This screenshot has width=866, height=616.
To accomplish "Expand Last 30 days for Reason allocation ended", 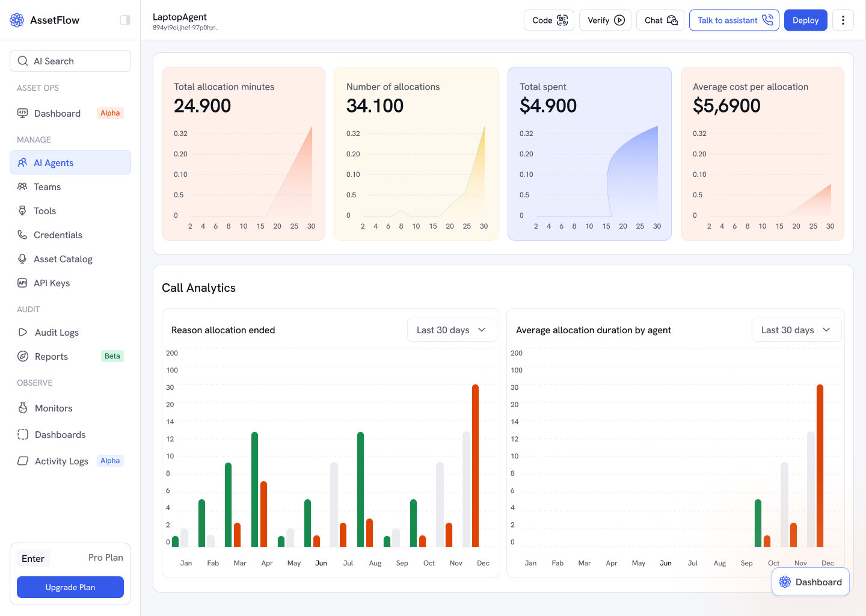I will pyautogui.click(x=452, y=330).
